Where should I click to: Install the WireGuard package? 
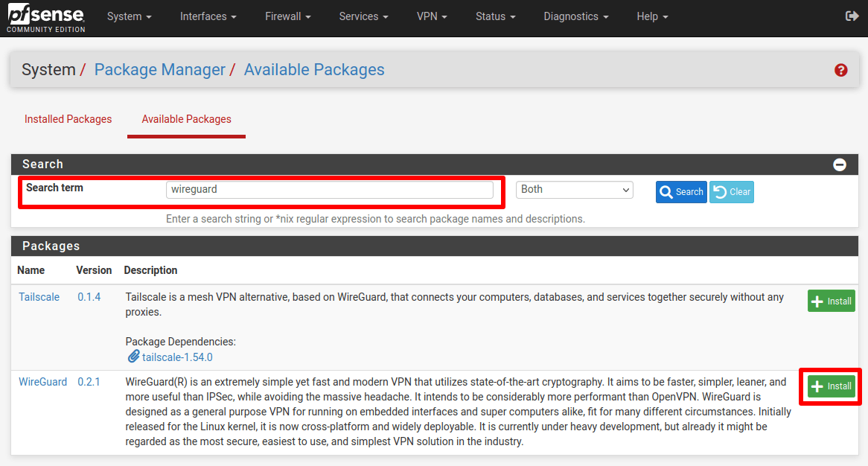pyautogui.click(x=832, y=386)
